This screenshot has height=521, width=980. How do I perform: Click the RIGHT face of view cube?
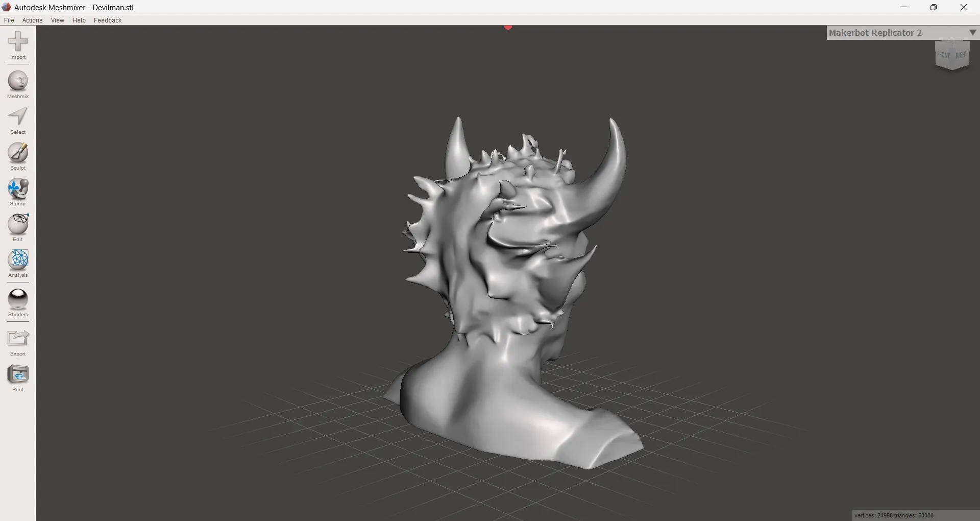(962, 55)
